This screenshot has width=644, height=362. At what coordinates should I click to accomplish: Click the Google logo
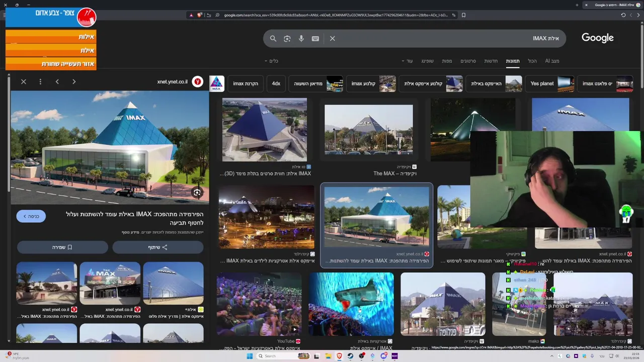598,38
